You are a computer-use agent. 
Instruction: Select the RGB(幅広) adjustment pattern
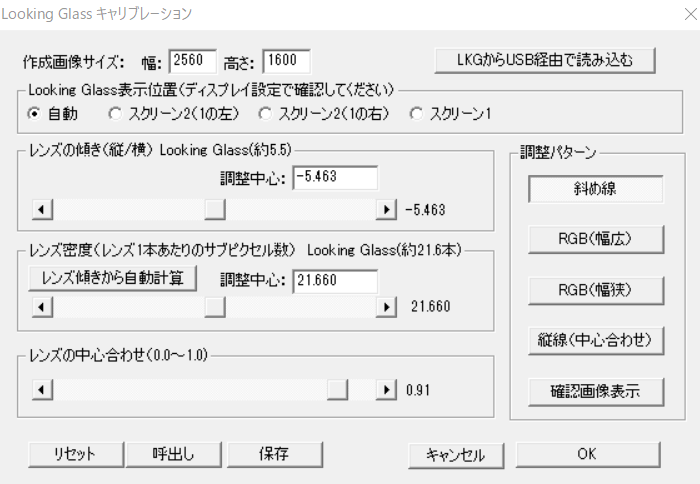click(596, 239)
